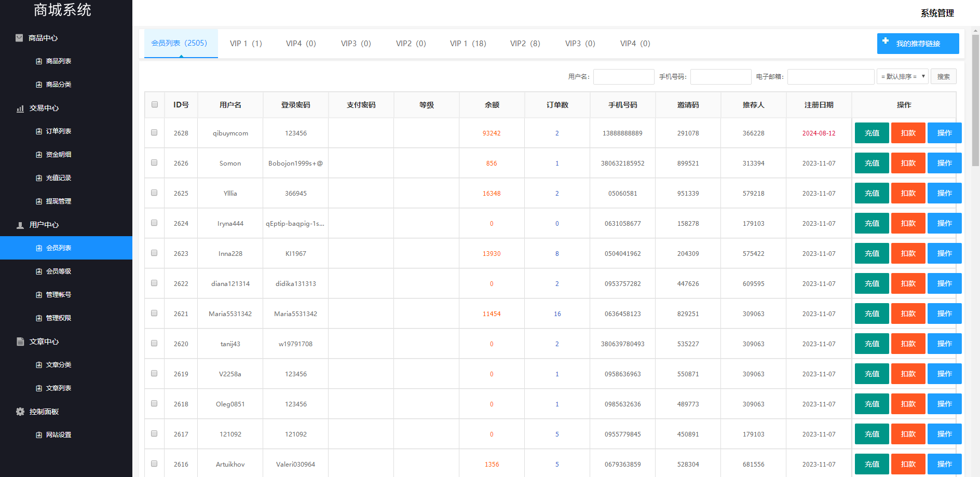Image resolution: width=980 pixels, height=477 pixels.
Task: Click the 文章中心 document icon
Action: click(20, 342)
